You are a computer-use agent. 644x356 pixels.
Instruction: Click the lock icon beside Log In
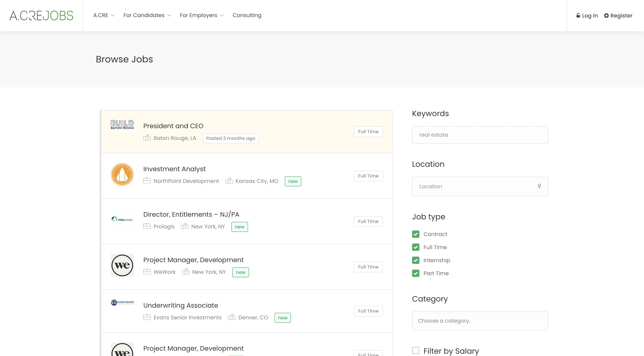578,15
